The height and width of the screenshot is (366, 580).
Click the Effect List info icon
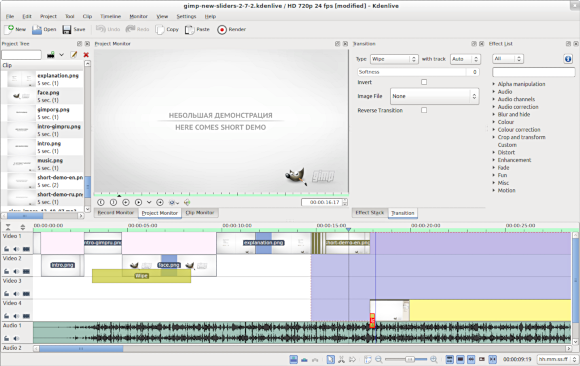[568, 58]
